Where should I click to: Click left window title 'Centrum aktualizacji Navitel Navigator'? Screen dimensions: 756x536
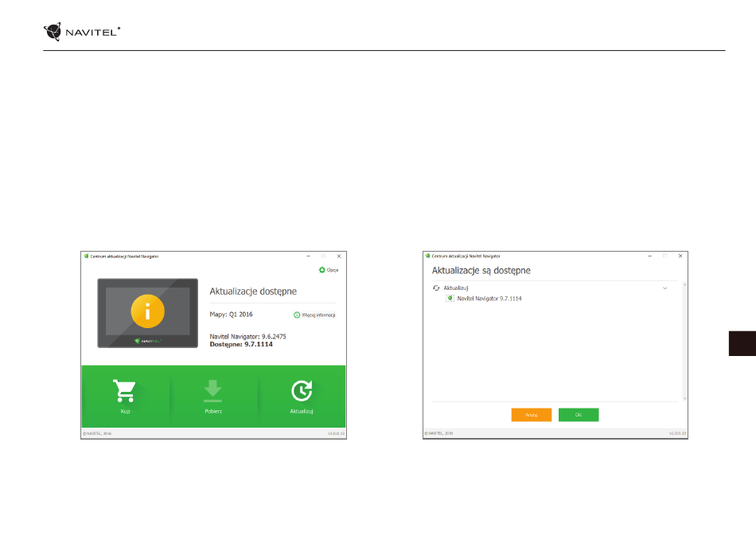(124, 256)
